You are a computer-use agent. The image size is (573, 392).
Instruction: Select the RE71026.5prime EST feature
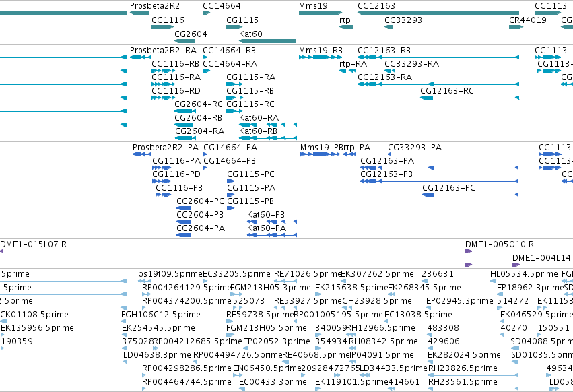285,281
